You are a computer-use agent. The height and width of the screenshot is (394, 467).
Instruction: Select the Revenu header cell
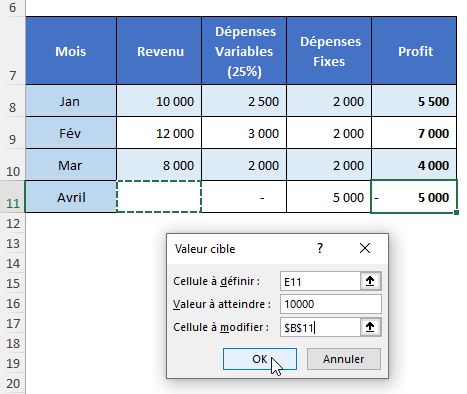159,51
